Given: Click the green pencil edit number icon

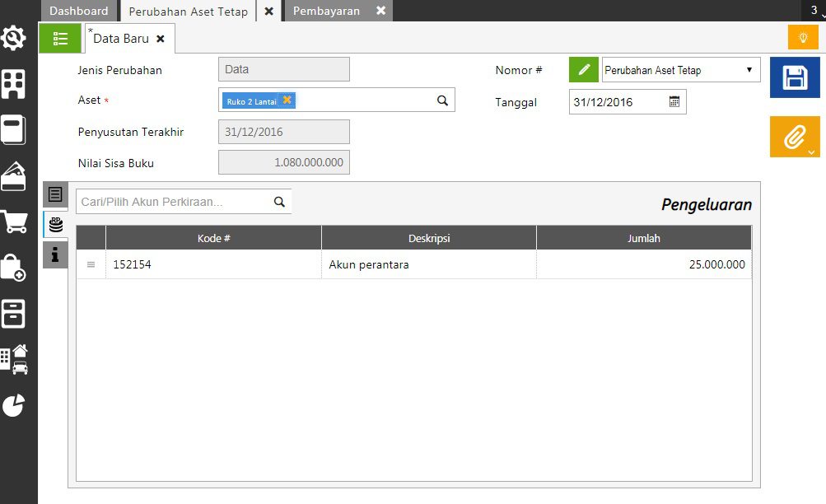Looking at the screenshot, I should (584, 70).
